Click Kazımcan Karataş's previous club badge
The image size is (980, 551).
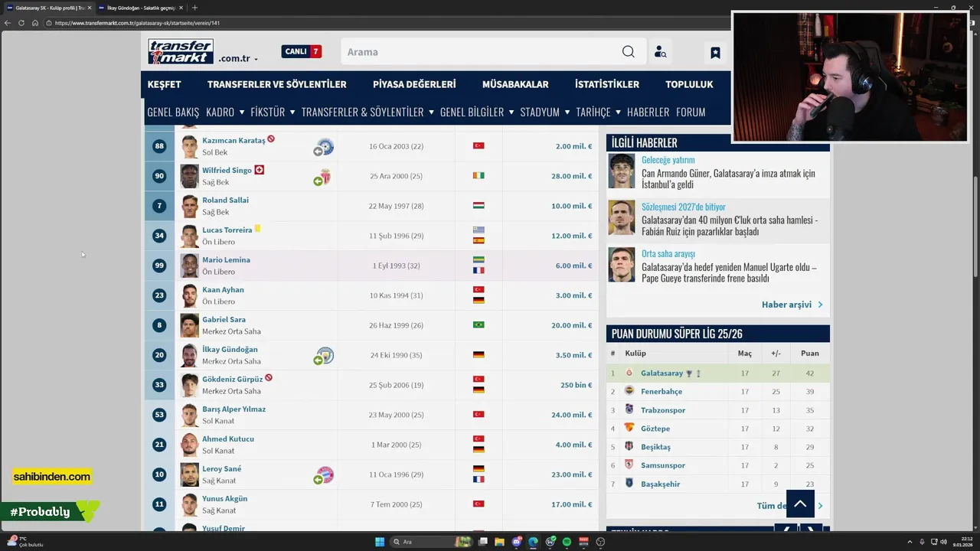[325, 146]
